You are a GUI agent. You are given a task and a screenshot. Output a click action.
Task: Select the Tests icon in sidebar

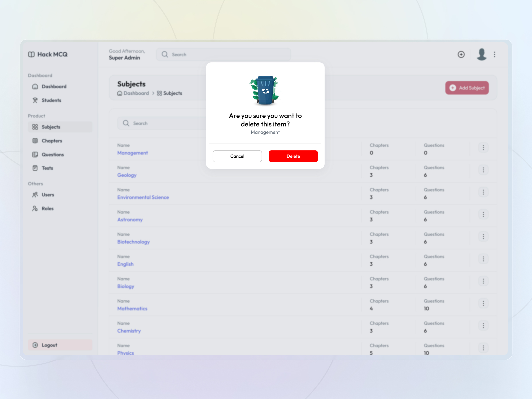35,168
